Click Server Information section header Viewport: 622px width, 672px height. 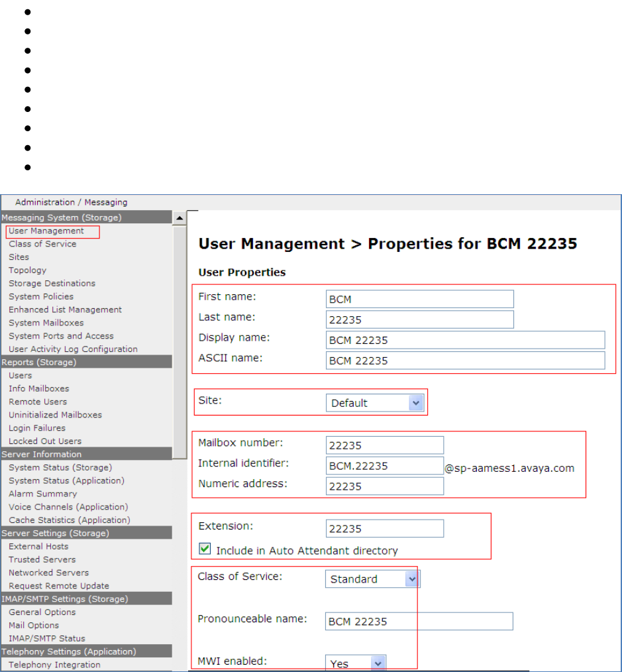[x=86, y=454]
